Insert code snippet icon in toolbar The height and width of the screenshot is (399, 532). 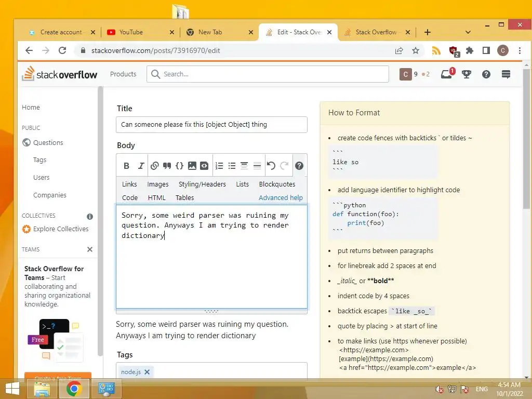click(204, 166)
